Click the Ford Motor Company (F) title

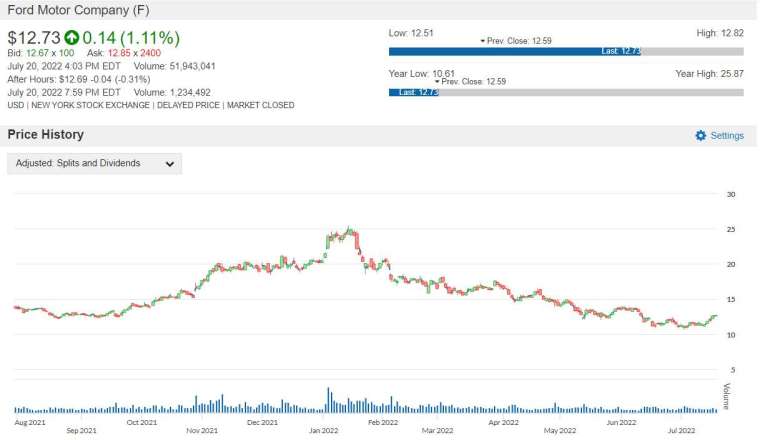point(78,10)
